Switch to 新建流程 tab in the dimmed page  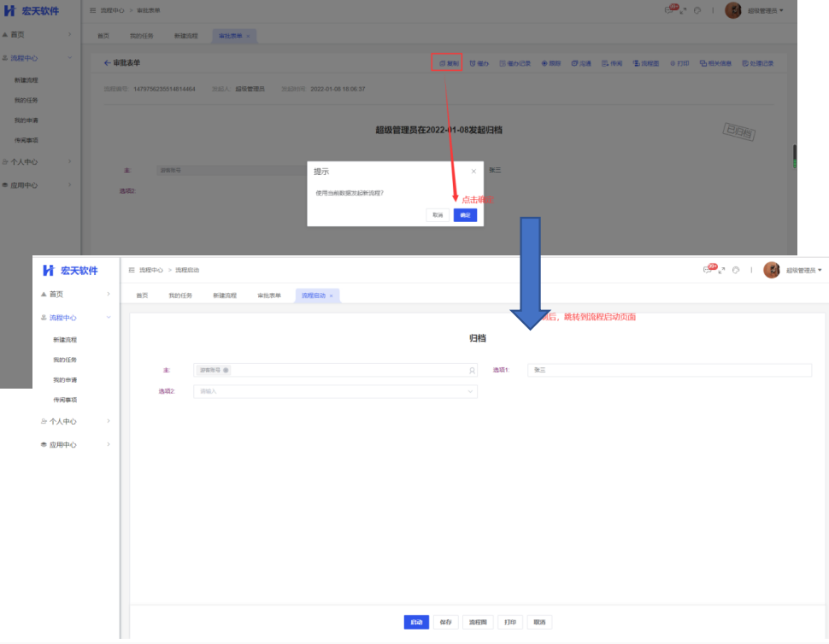point(186,36)
